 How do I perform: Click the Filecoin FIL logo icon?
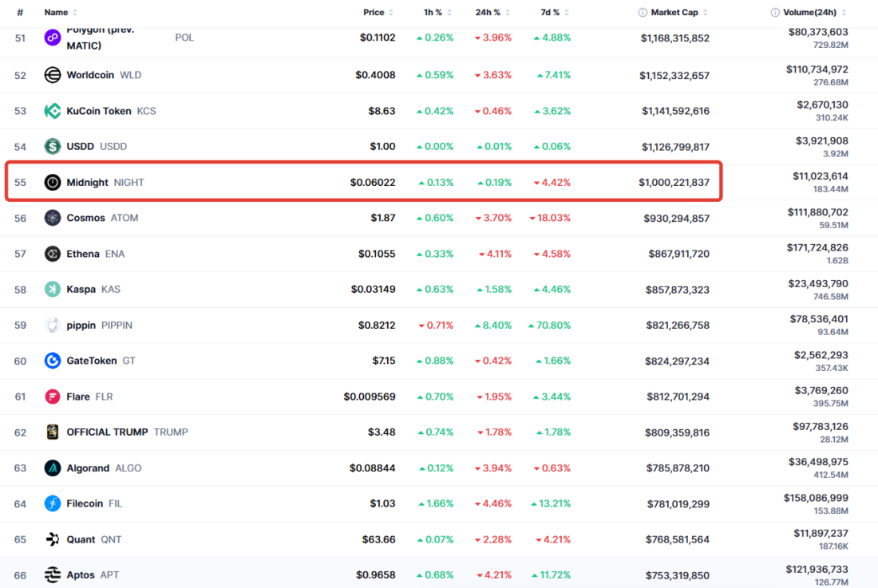tap(53, 503)
